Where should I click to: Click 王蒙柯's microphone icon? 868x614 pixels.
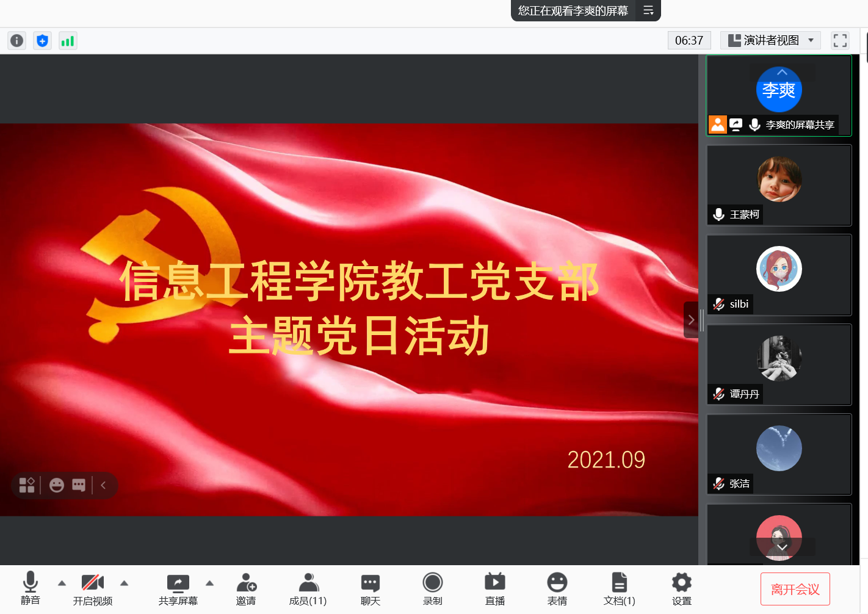(719, 214)
